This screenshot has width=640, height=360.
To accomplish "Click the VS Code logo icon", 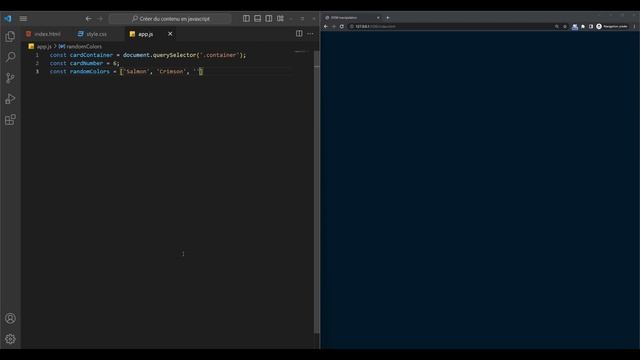I will pos(8,19).
